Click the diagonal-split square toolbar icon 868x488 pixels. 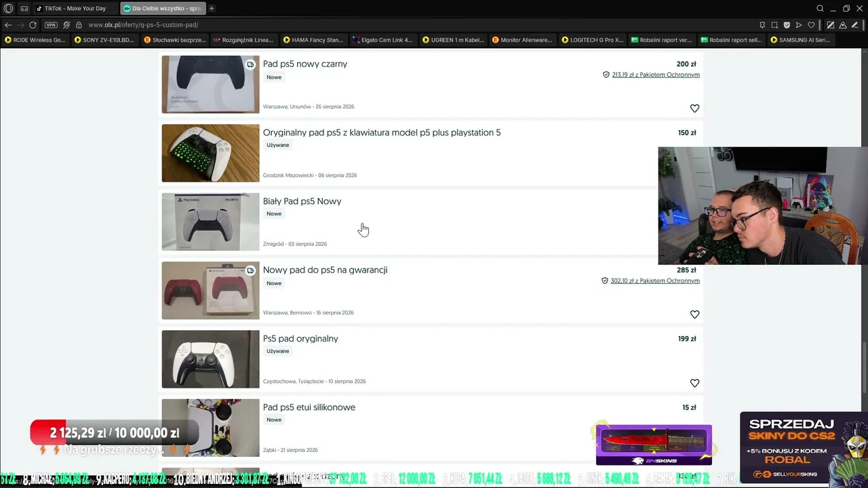pos(831,25)
